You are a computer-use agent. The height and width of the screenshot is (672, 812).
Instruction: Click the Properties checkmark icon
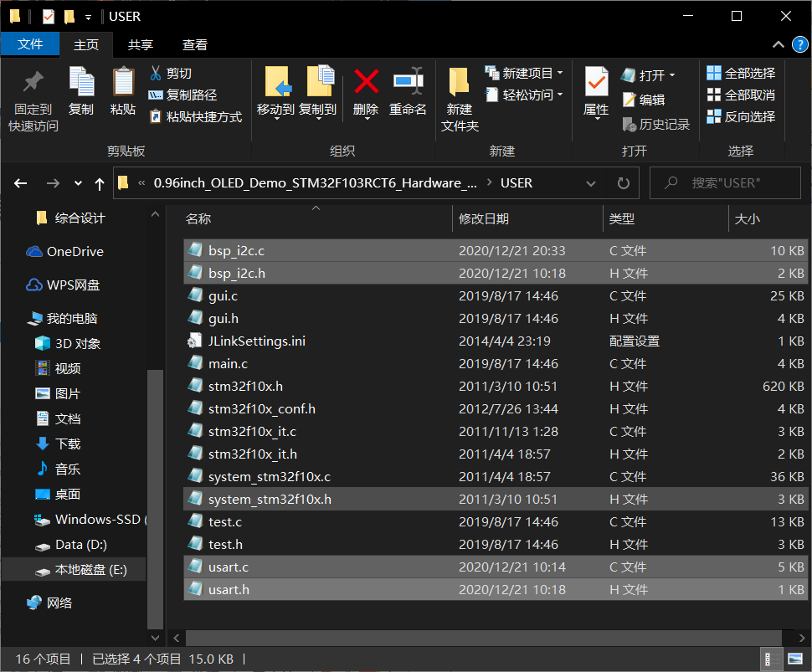pos(596,81)
